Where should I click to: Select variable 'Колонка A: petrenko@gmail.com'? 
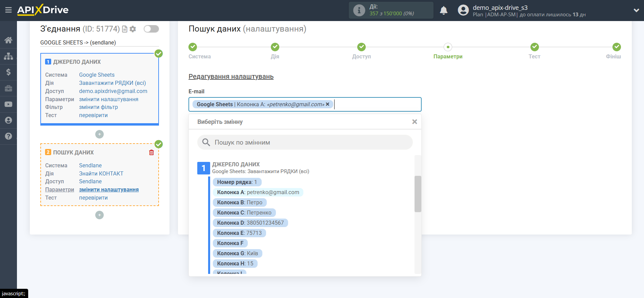pyautogui.click(x=258, y=192)
